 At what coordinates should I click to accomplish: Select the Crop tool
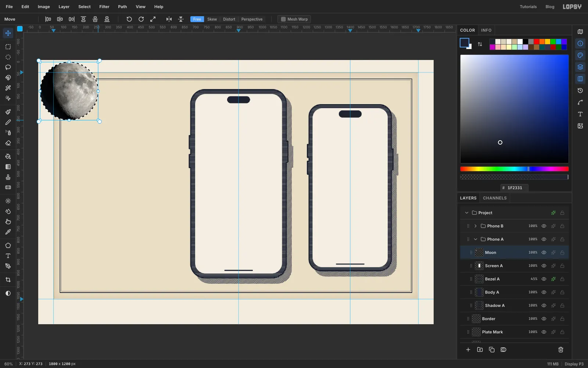point(8,280)
